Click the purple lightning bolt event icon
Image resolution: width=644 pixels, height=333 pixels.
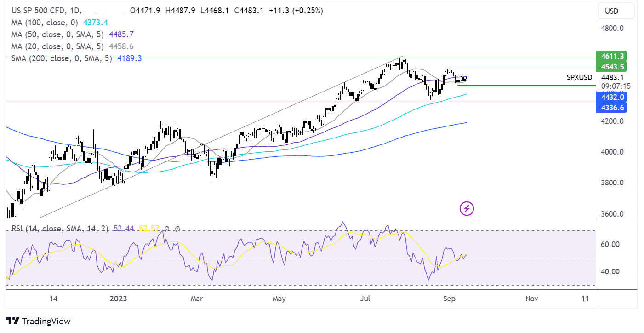[x=467, y=209]
